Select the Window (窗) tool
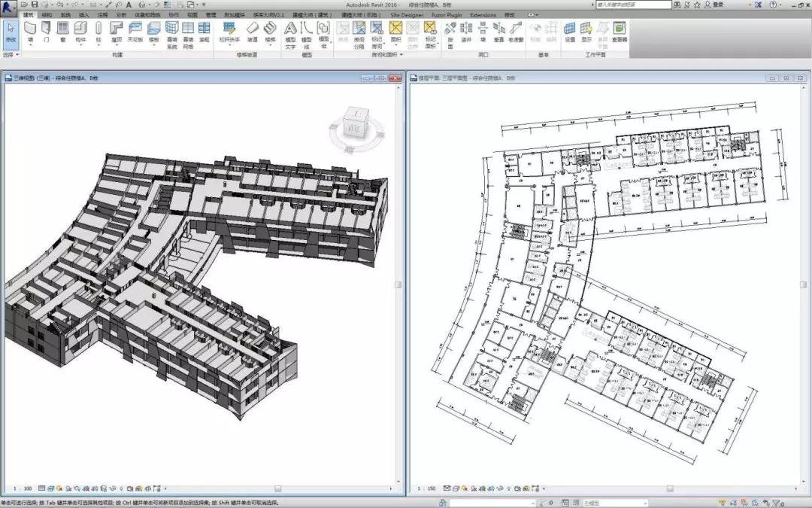Viewport: 812px width, 508px height. point(62,31)
